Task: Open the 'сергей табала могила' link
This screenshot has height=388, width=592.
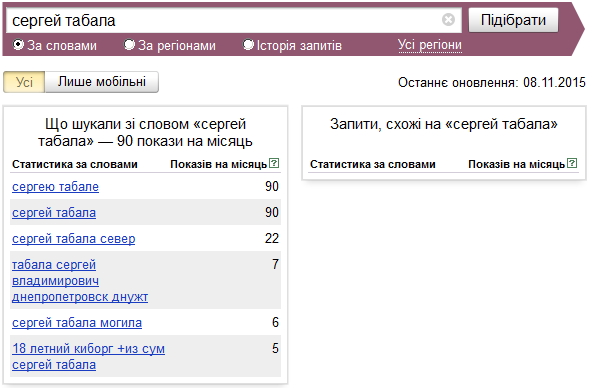Action: coord(77,323)
